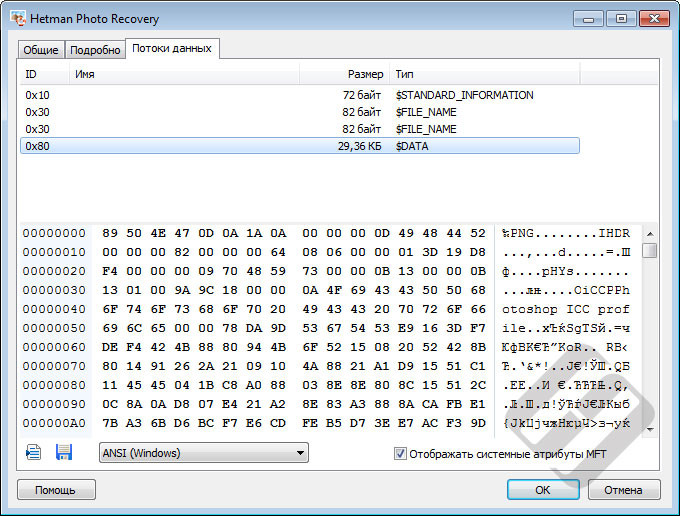680x516 pixels.
Task: Sort by the ID column header
Action: pyautogui.click(x=45, y=74)
